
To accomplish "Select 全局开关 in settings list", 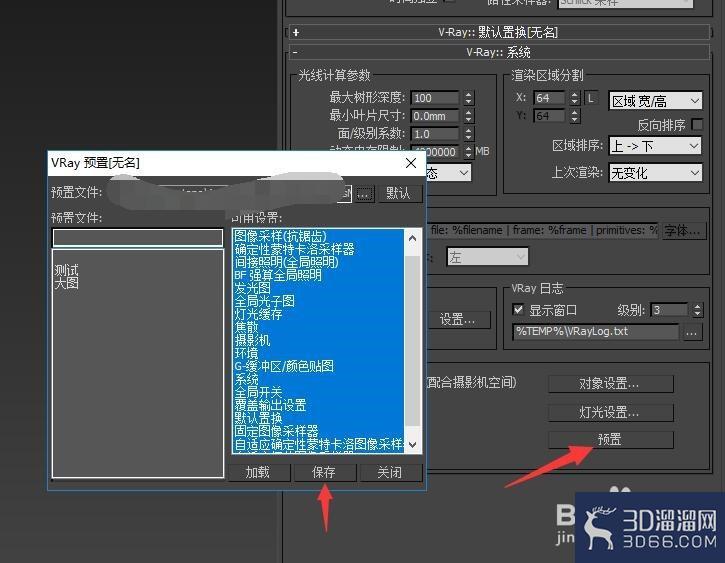I will click(x=258, y=392).
